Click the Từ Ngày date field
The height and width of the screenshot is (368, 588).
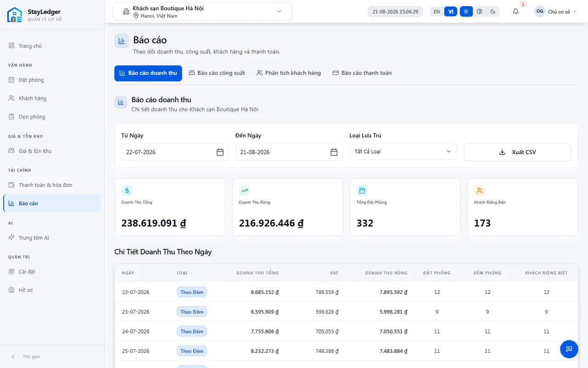[x=175, y=152]
